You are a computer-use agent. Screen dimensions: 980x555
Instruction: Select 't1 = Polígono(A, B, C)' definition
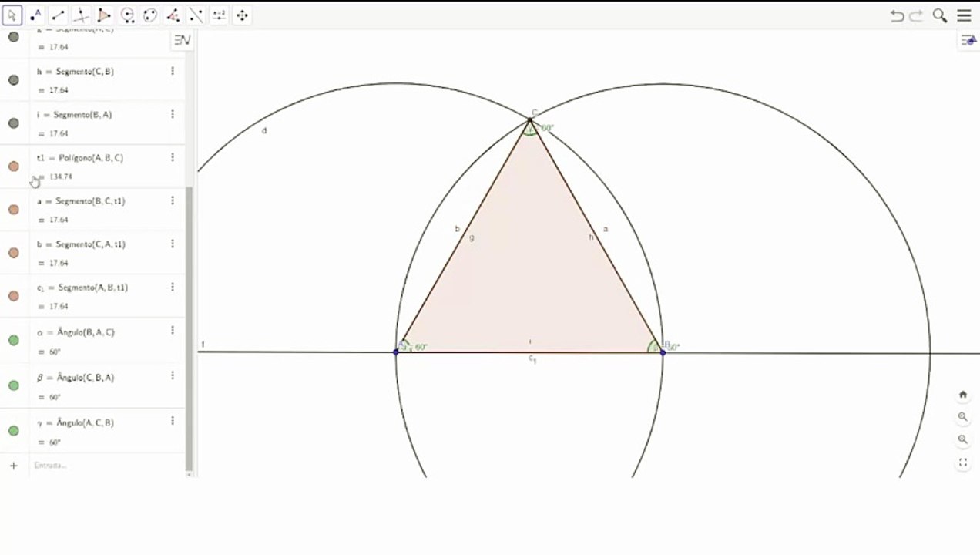(x=80, y=158)
